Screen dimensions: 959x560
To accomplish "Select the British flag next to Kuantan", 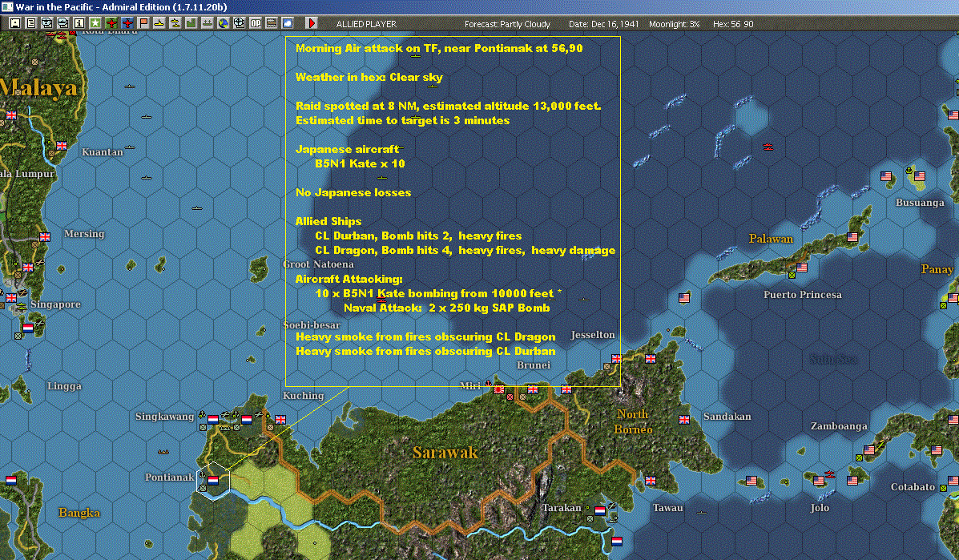I will pyautogui.click(x=62, y=146).
